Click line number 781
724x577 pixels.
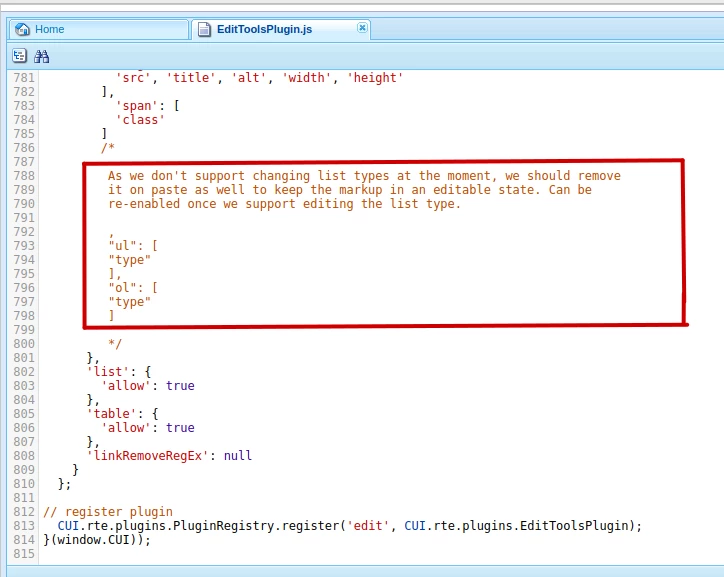(x=24, y=78)
